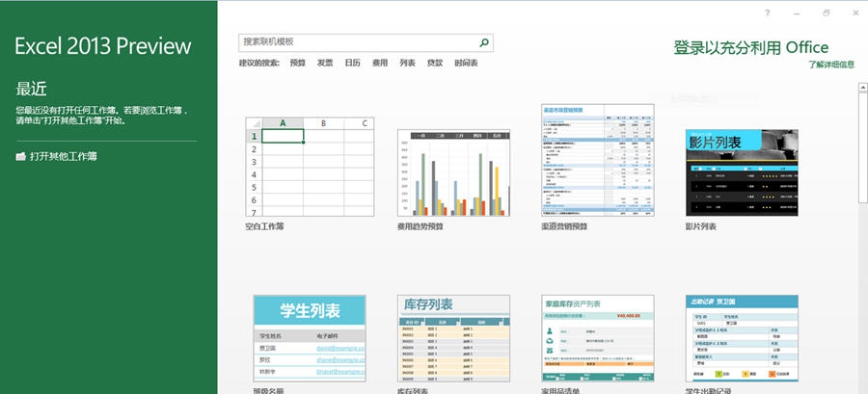Choose the 发票 suggested search
Viewport: 868px width, 394px height.
325,63
